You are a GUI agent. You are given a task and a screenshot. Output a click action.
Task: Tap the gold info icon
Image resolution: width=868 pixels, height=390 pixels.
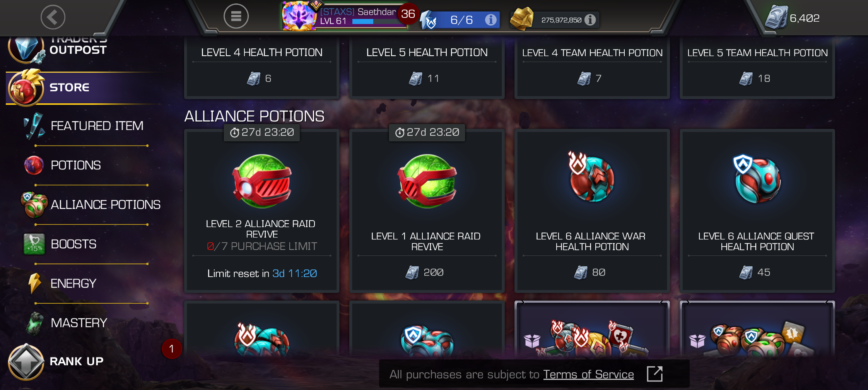(x=590, y=20)
